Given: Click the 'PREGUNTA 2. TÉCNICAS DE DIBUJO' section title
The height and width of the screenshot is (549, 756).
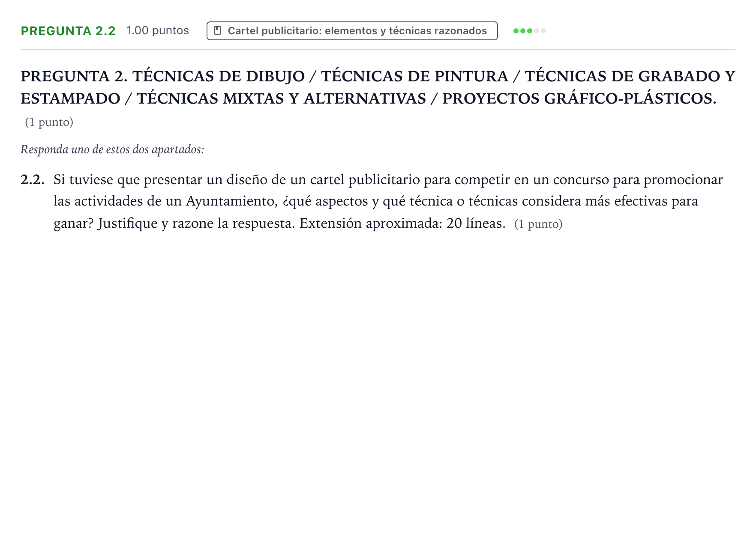Looking at the screenshot, I should point(378,87).
